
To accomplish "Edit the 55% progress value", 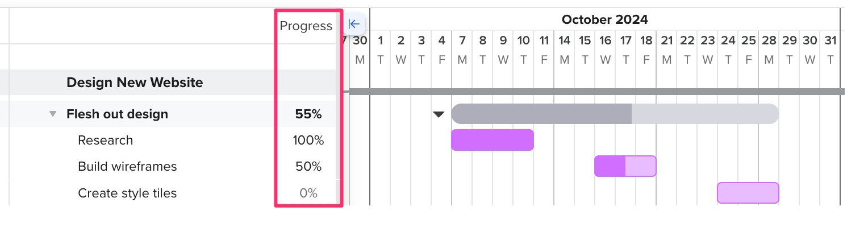I will (308, 114).
